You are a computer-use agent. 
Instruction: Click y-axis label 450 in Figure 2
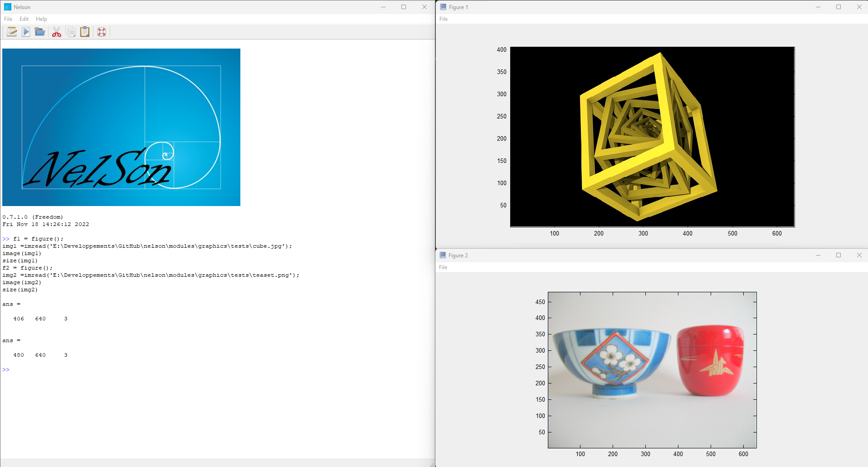(x=540, y=302)
